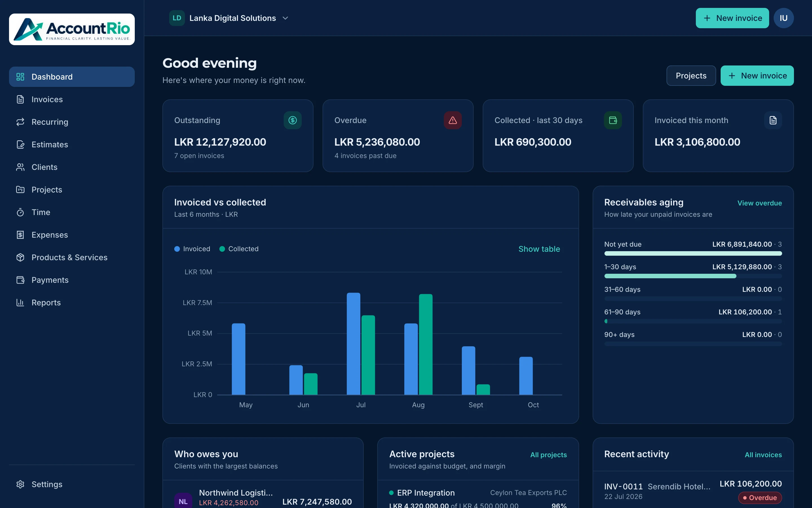This screenshot has height=508, width=812.
Task: Click the Time stopwatch icon in sidebar
Action: coord(20,212)
